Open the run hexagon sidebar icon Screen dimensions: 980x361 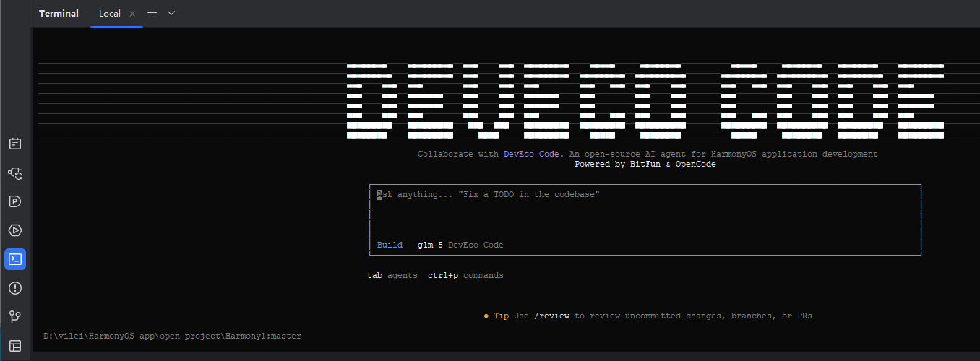[15, 230]
